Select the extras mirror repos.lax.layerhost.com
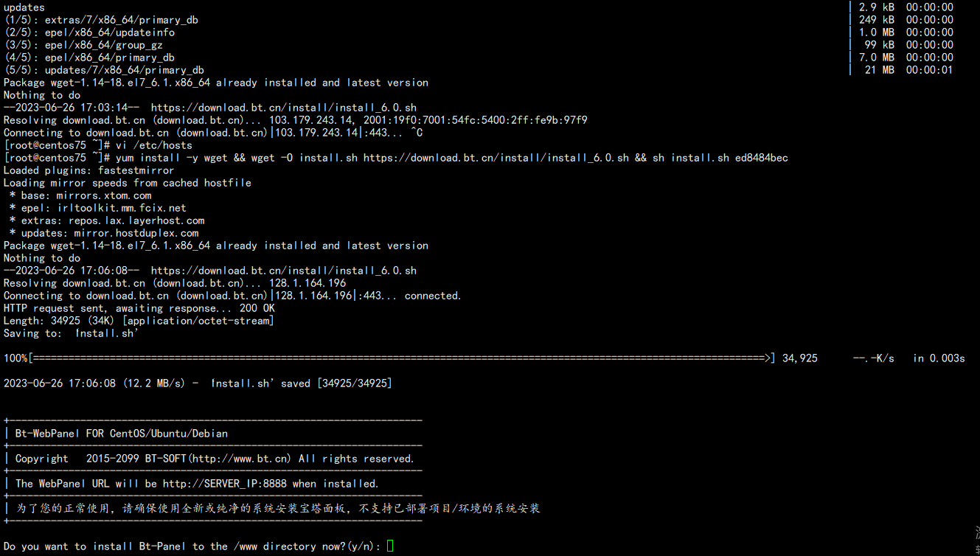 click(136, 220)
